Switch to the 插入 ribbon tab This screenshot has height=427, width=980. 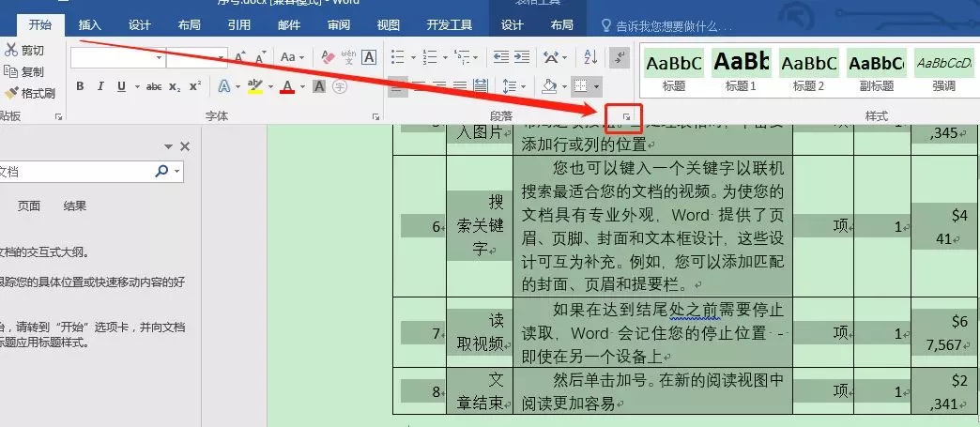click(90, 25)
